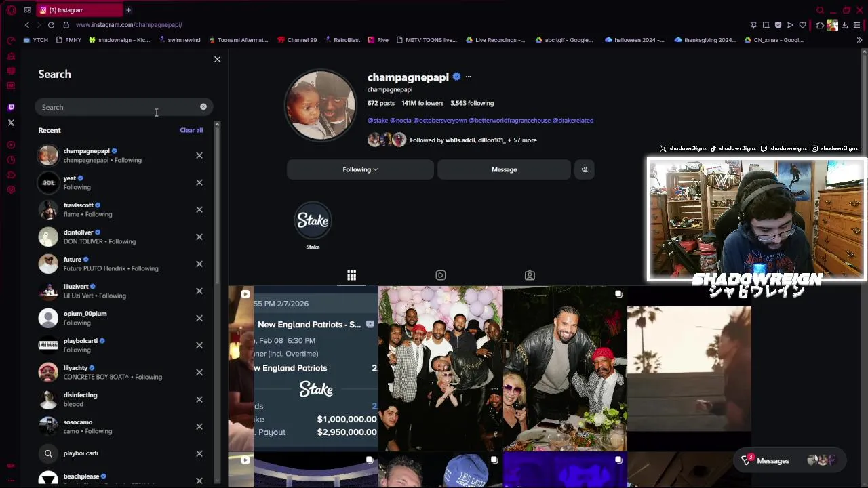
Task: Message champagnepapi
Action: coord(504,169)
